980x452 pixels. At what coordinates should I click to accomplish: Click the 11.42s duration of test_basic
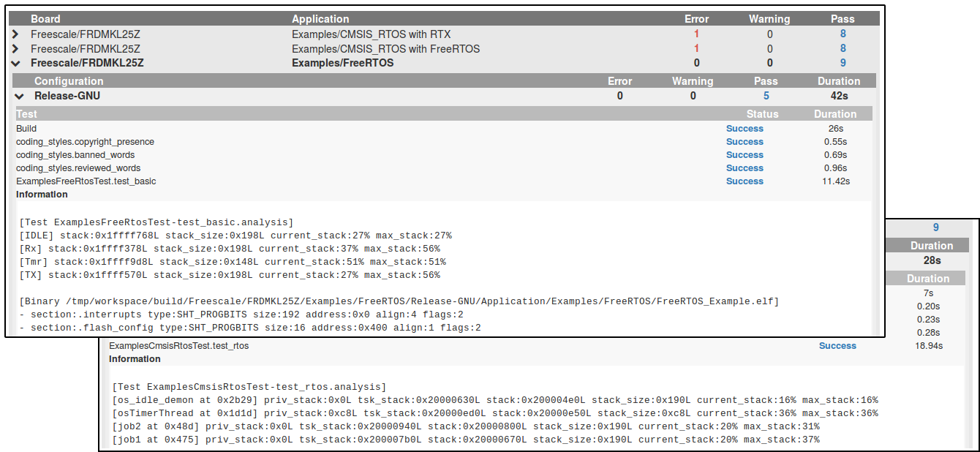pyautogui.click(x=836, y=181)
